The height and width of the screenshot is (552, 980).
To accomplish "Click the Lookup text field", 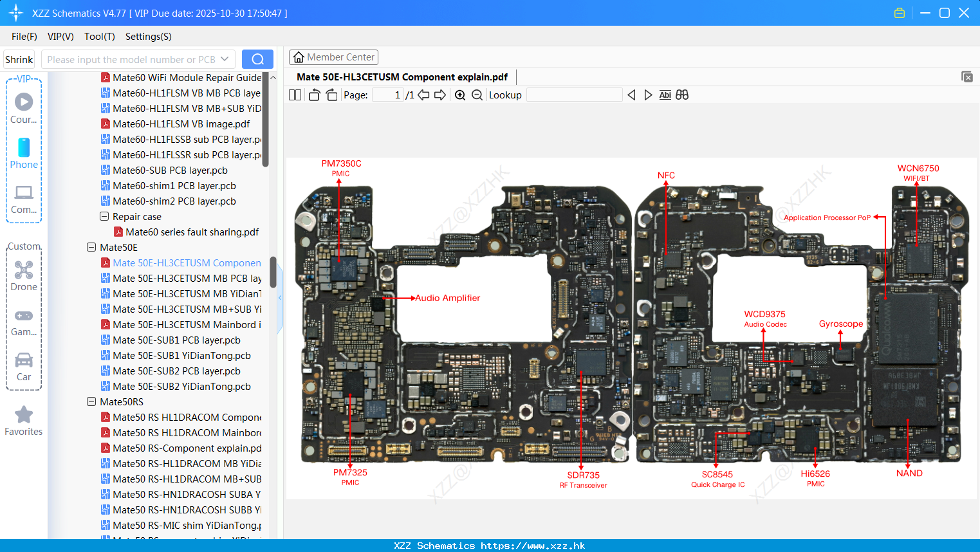I will click(574, 95).
